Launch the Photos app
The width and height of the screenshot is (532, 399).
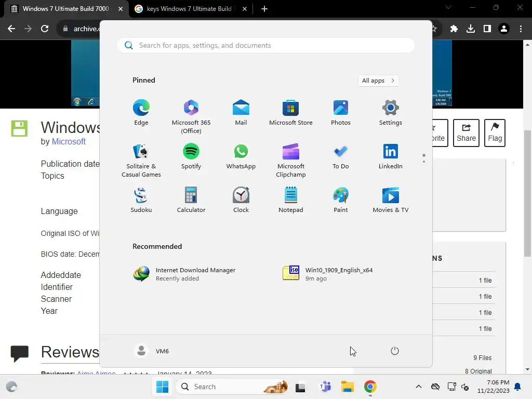click(x=341, y=113)
